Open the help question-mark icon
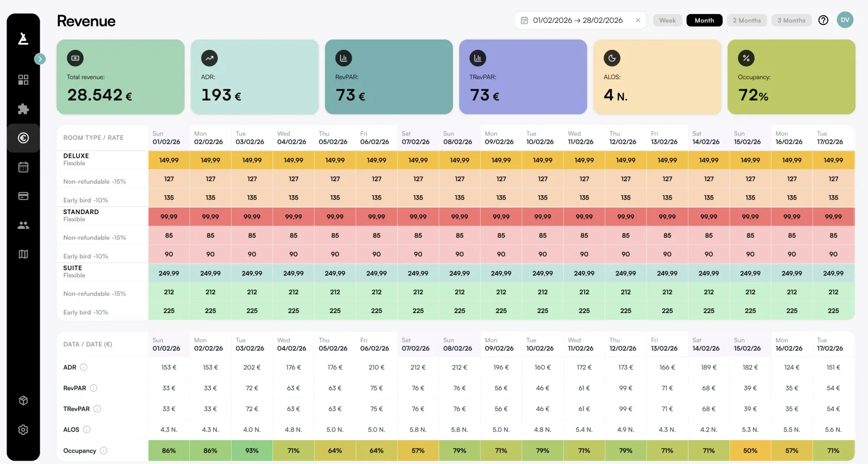The image size is (868, 464). (823, 20)
